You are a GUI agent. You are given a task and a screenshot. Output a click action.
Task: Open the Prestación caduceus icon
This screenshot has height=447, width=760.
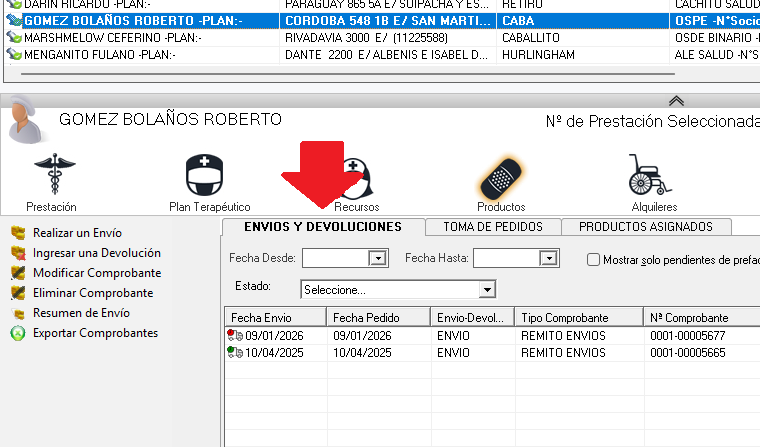[51, 176]
